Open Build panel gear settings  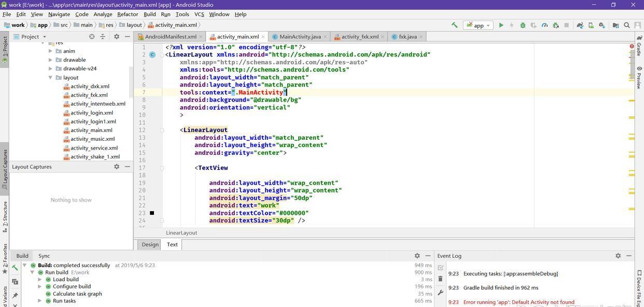(x=417, y=256)
